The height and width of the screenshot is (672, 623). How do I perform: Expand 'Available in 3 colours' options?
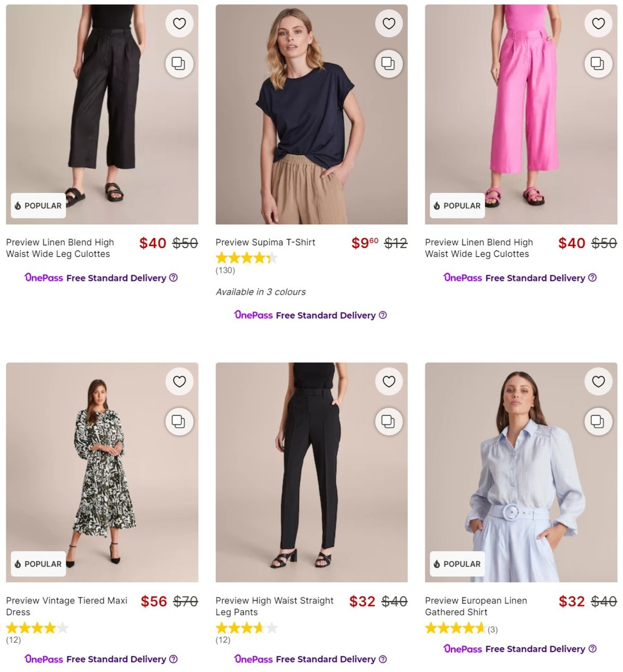click(261, 292)
